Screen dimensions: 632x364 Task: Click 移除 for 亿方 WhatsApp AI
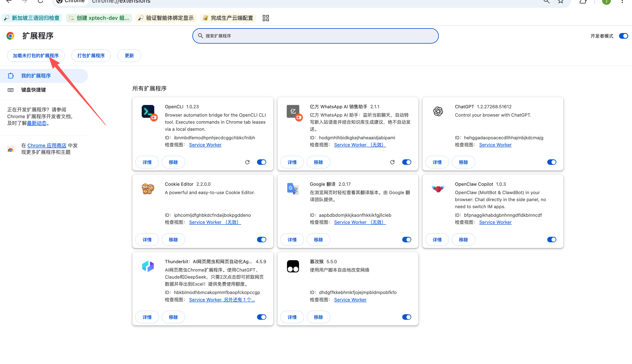[318, 162]
